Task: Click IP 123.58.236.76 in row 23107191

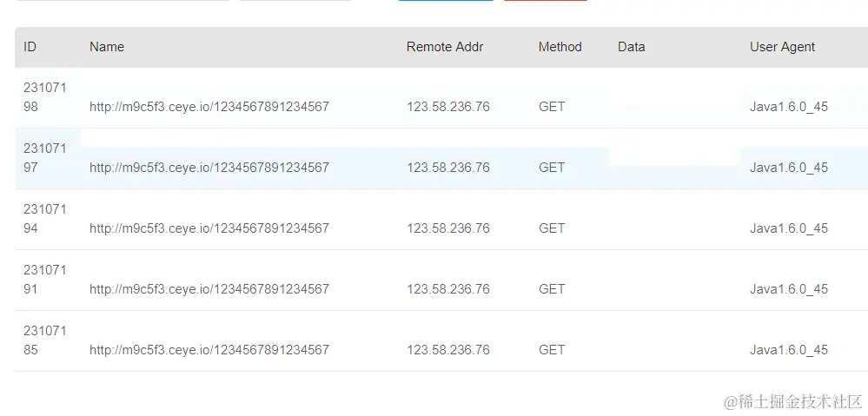Action: (x=448, y=289)
